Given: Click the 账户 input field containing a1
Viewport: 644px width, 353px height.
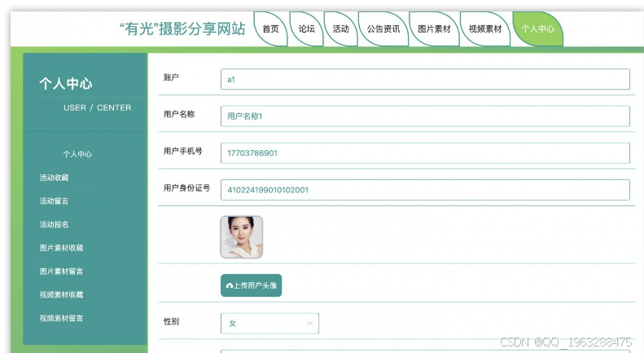Looking at the screenshot, I should [425, 79].
